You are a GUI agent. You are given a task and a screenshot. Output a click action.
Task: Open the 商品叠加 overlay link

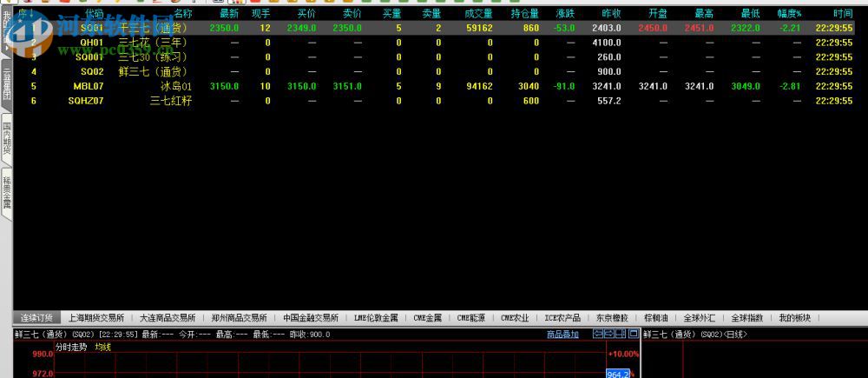562,335
